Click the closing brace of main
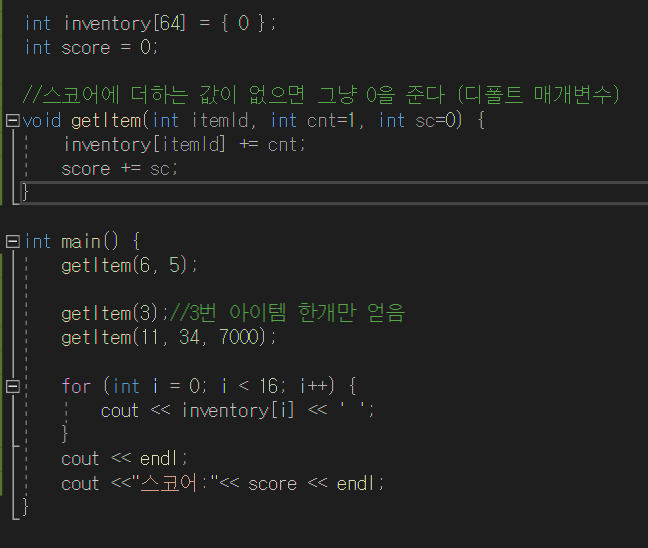This screenshot has height=548, width=648. (25, 507)
